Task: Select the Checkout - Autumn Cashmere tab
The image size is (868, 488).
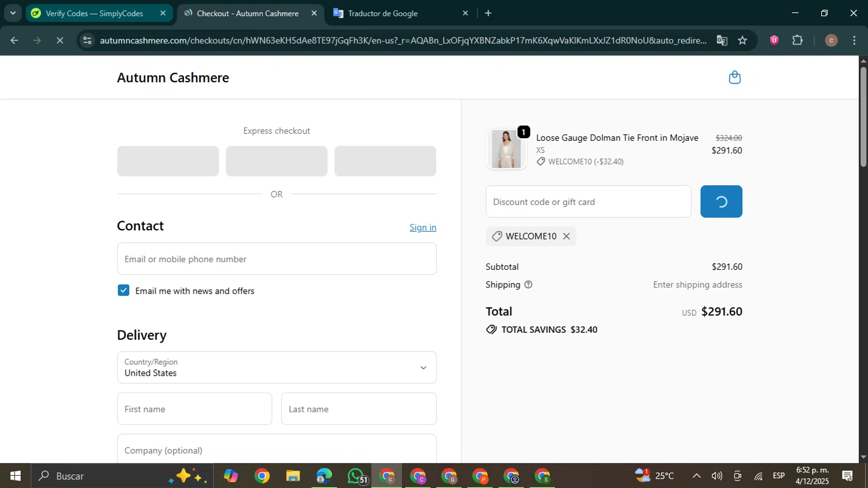Action: (249, 13)
